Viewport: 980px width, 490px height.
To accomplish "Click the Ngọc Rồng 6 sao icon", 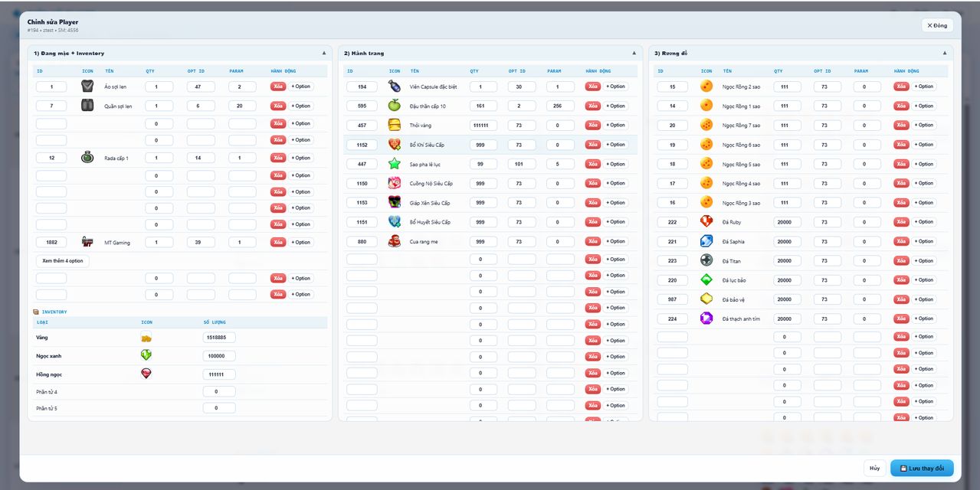I will click(706, 145).
